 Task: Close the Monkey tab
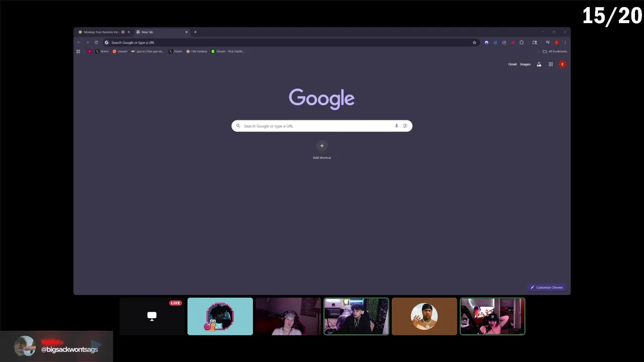[x=128, y=32]
